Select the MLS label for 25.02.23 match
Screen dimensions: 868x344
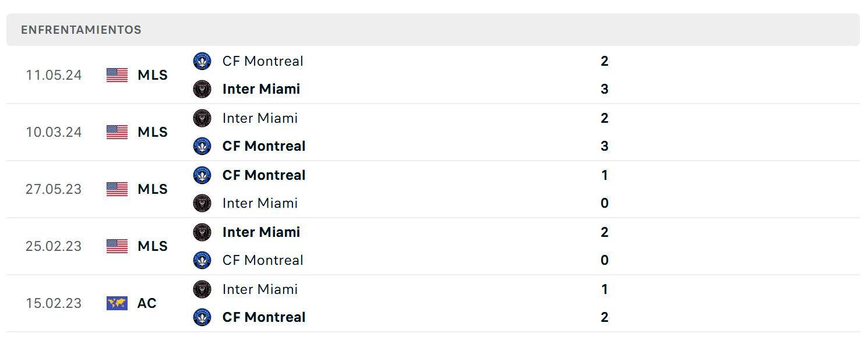click(153, 246)
